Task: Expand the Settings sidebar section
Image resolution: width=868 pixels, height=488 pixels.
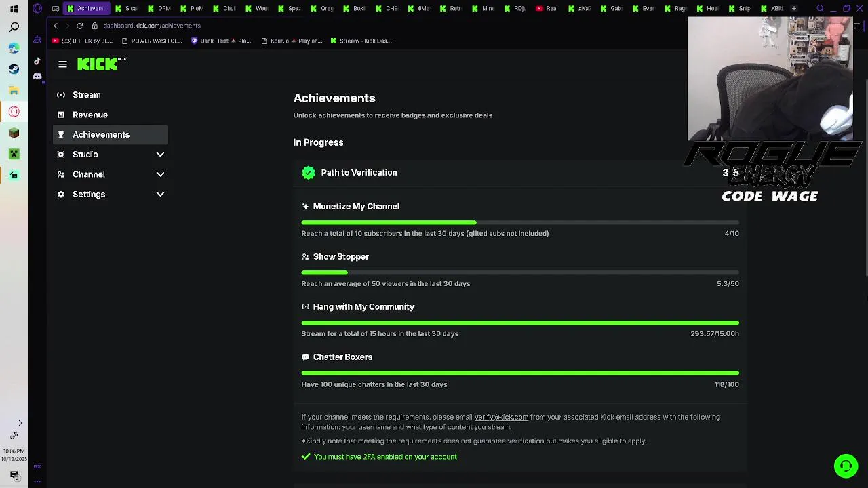Action: click(x=160, y=195)
